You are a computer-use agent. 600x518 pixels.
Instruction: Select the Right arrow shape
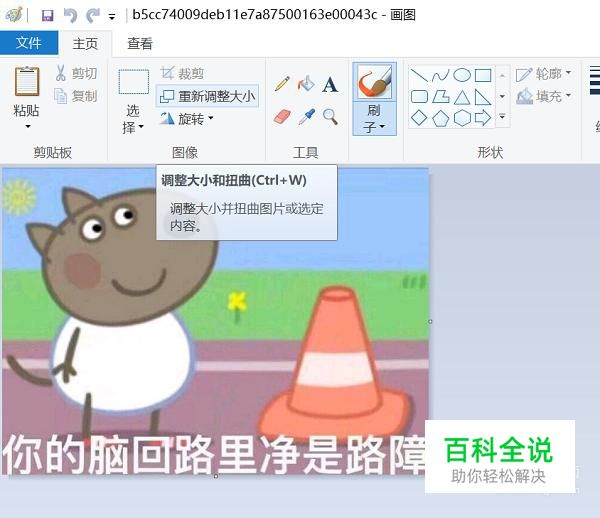[x=483, y=118]
